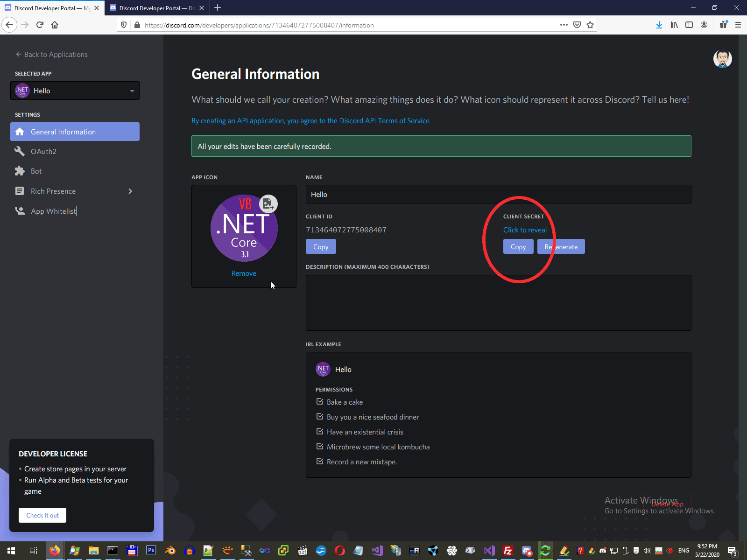
Task: Open Firefox account panel
Action: tap(704, 25)
